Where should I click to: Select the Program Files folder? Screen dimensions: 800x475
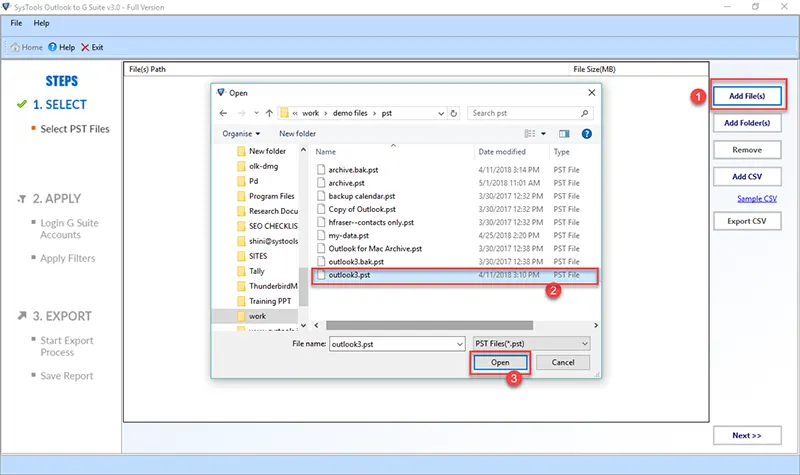[266, 196]
